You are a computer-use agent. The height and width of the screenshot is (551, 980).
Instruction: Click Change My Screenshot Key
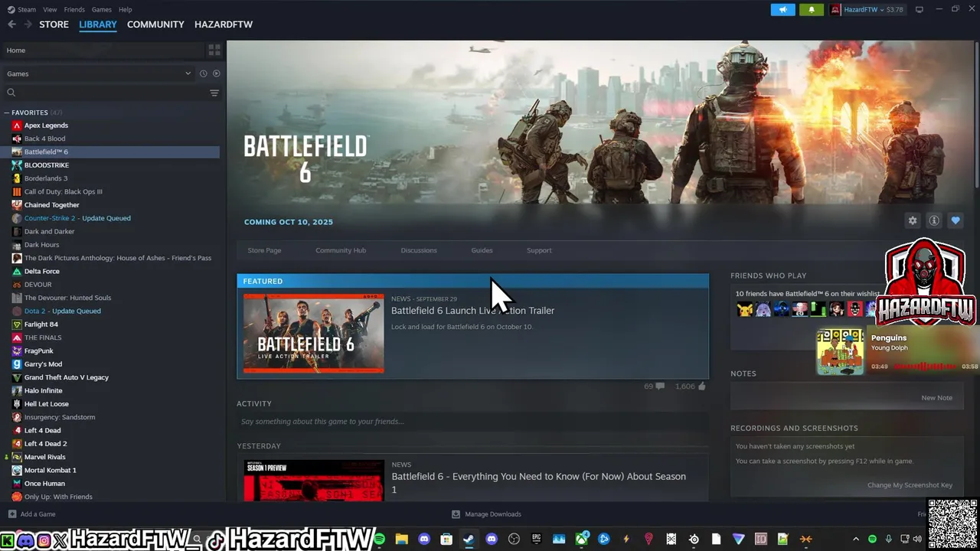pyautogui.click(x=910, y=485)
